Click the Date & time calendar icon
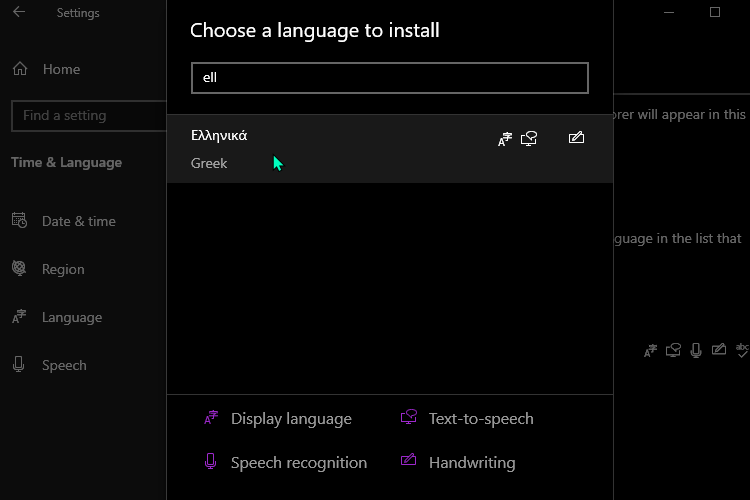 pos(19,221)
